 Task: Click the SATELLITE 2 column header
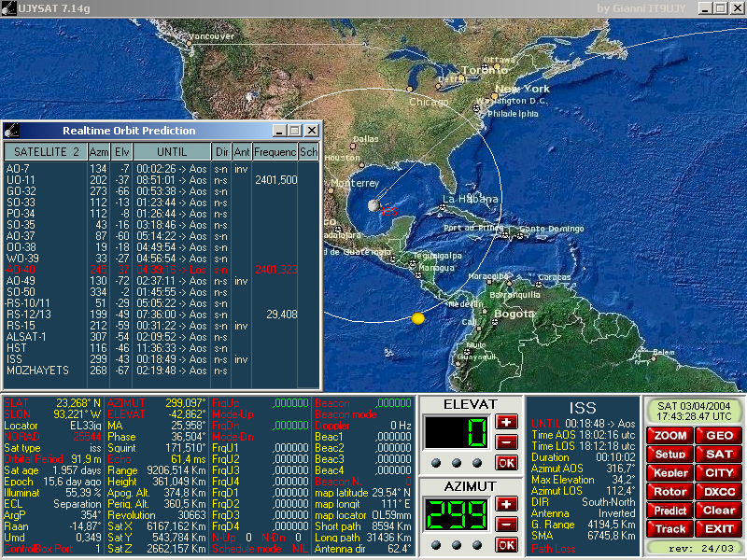point(46,152)
